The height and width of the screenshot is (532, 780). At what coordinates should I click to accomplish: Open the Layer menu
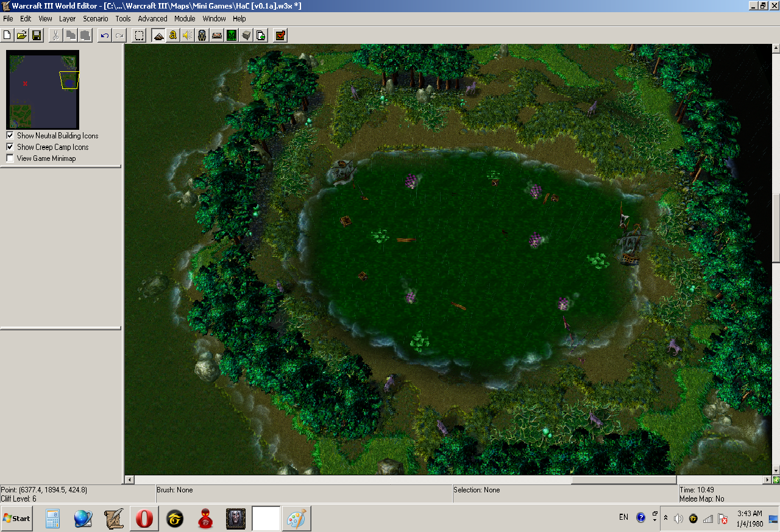(x=67, y=19)
